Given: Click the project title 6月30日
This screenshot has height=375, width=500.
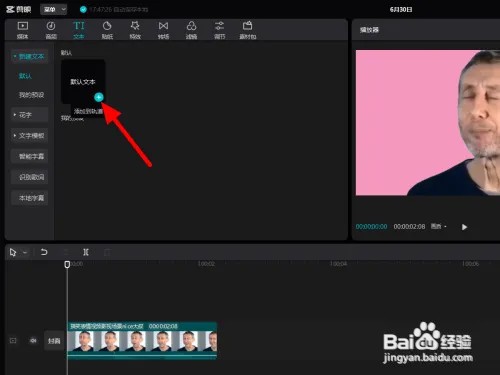Looking at the screenshot, I should 401,10.
